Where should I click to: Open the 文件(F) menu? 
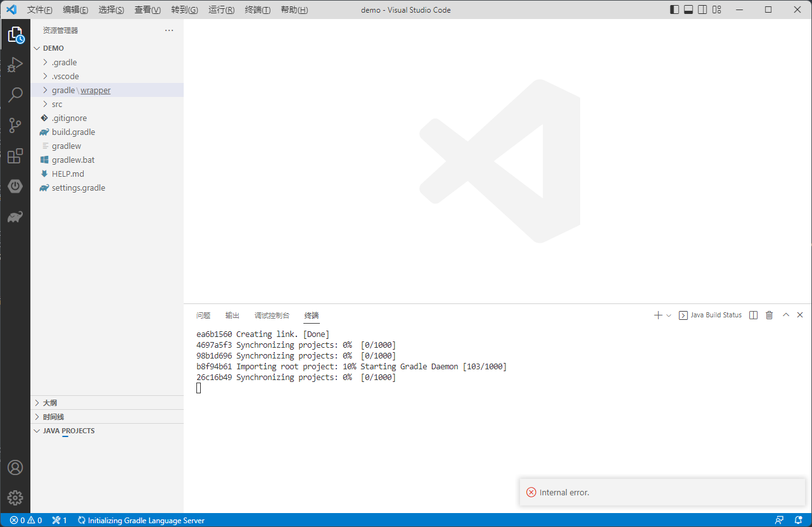[x=40, y=10]
